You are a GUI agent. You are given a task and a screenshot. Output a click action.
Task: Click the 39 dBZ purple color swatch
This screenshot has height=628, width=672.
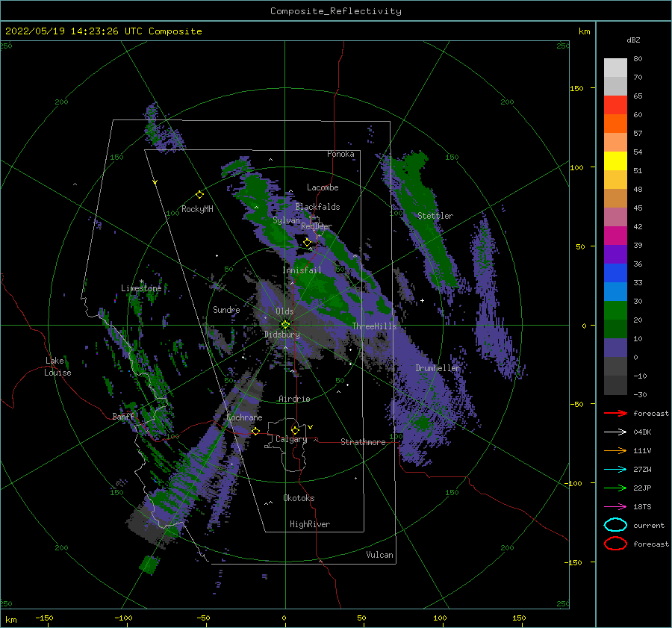(x=615, y=254)
